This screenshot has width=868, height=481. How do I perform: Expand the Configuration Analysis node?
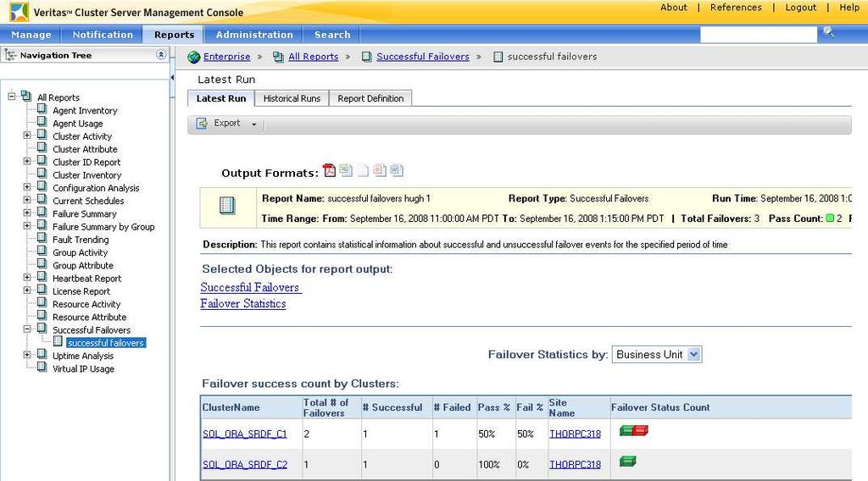coord(26,187)
